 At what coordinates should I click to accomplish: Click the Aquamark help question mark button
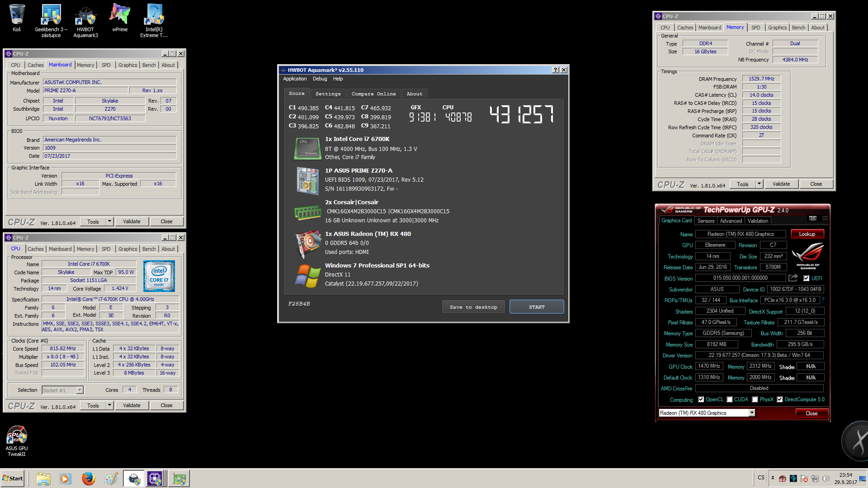tap(556, 70)
